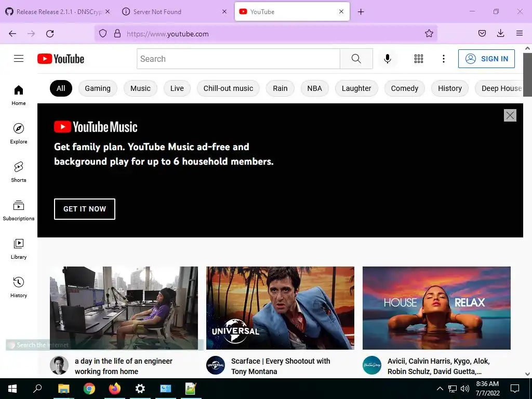The height and width of the screenshot is (399, 532).
Task: Open 'a day in the life' video title
Action: click(124, 366)
